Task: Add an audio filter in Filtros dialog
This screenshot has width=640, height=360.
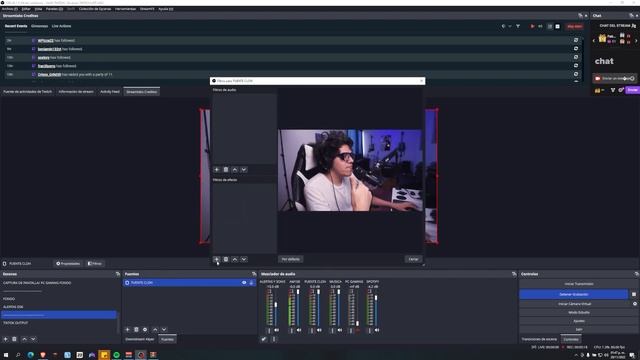Action: tap(217, 169)
